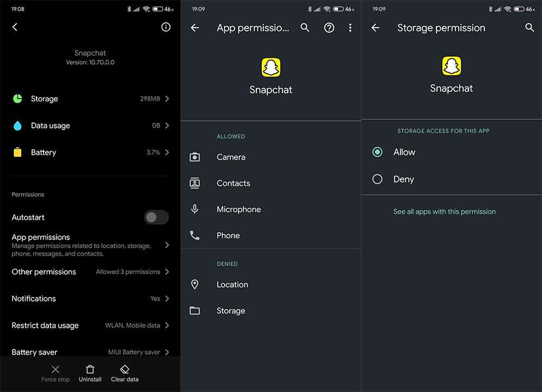542x392 pixels.
Task: Open the Phone permission entry
Action: tap(271, 235)
